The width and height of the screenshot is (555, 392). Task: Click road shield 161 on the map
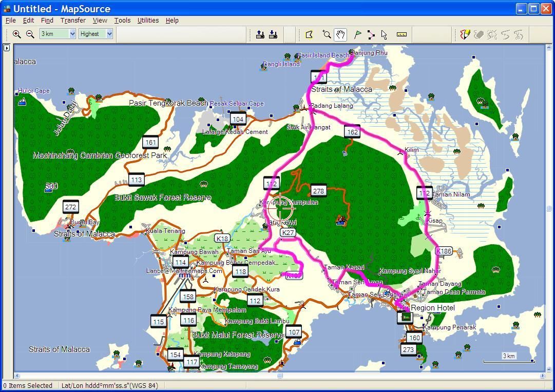150,142
